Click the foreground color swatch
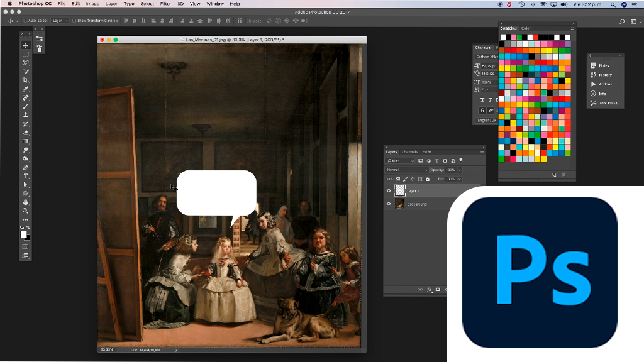The image size is (644, 362). point(24,234)
